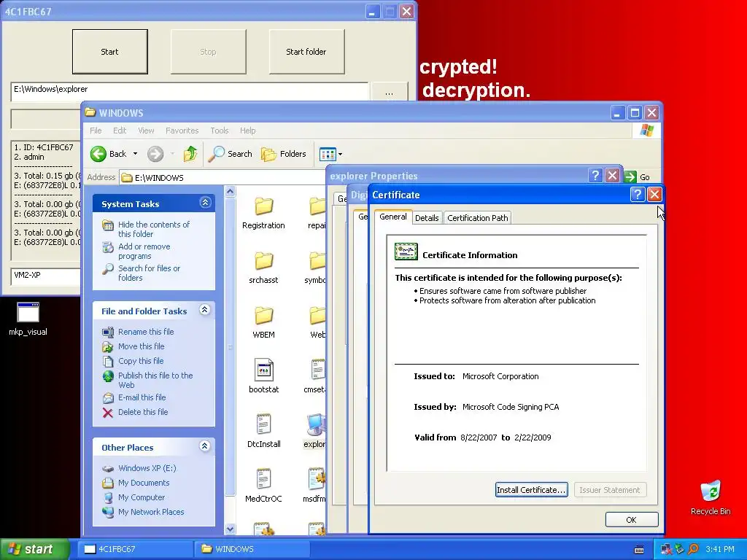
Task: Click E-mail this file link
Action: click(142, 397)
